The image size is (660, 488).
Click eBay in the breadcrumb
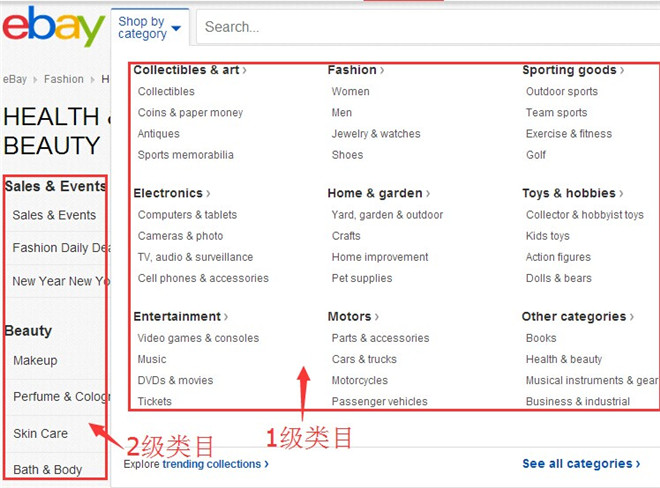pos(15,79)
